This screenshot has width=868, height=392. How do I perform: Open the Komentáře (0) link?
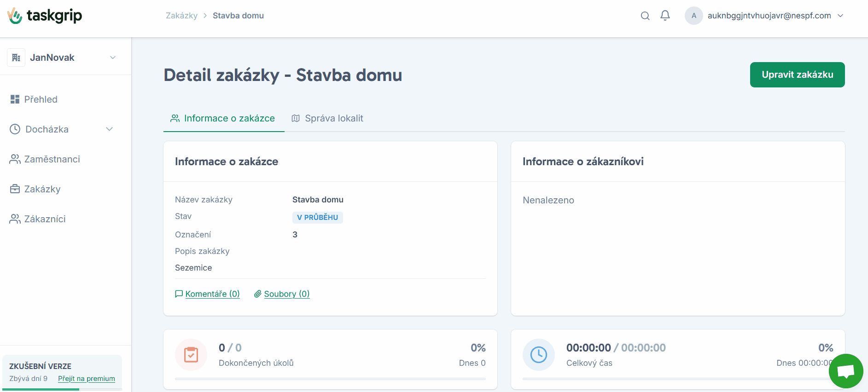click(212, 294)
